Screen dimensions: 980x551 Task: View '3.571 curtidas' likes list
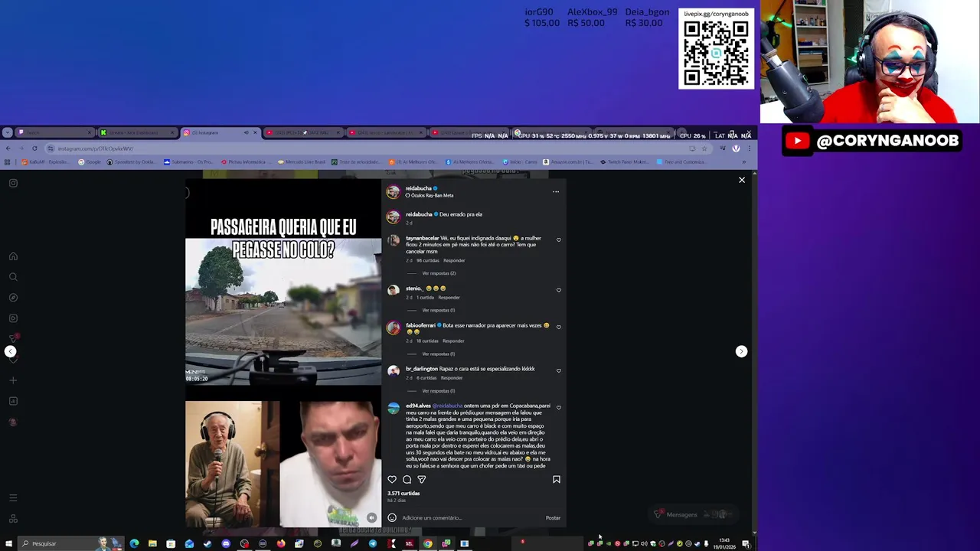(403, 494)
